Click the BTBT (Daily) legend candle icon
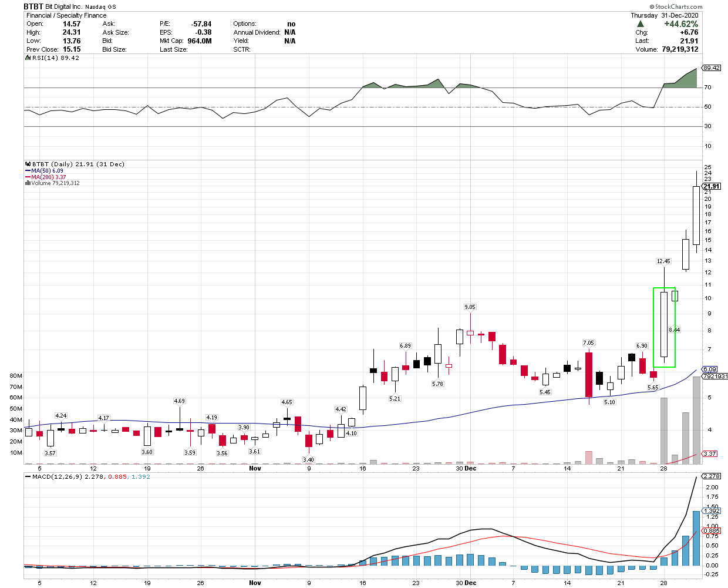Viewport: 728px width, 588px height. pyautogui.click(x=28, y=164)
